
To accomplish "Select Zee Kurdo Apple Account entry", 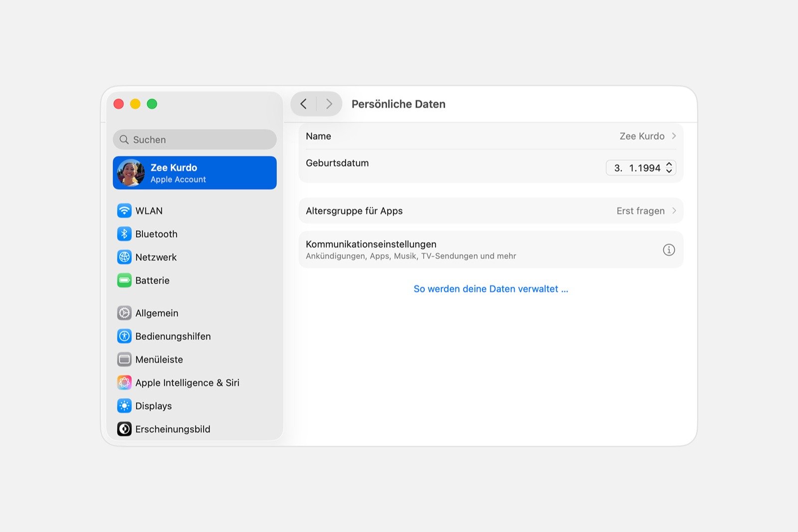I will click(x=195, y=173).
